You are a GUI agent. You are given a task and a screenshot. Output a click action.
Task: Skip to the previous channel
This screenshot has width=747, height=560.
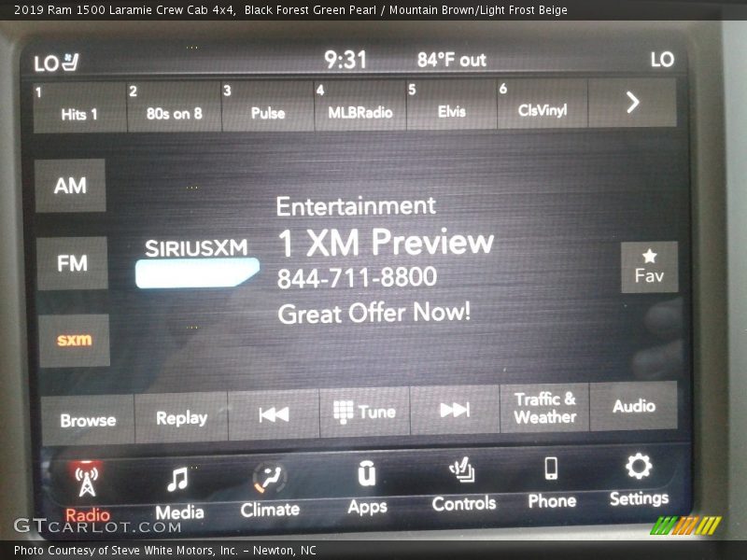click(x=274, y=413)
